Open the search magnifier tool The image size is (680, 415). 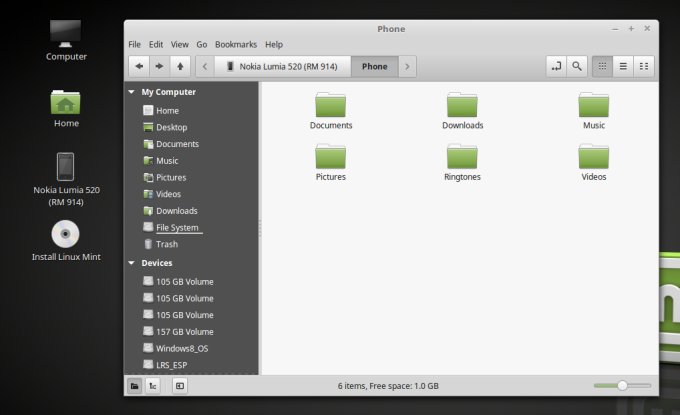point(577,66)
